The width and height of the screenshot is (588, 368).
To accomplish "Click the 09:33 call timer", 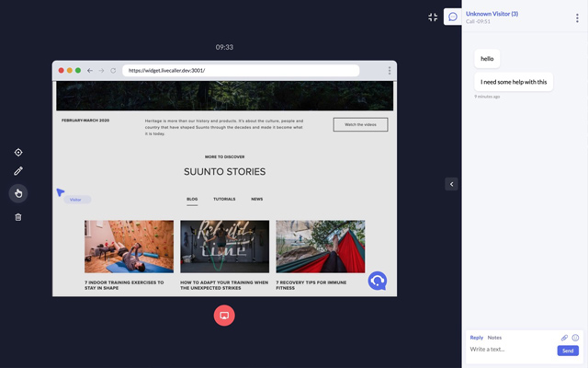I will [224, 47].
